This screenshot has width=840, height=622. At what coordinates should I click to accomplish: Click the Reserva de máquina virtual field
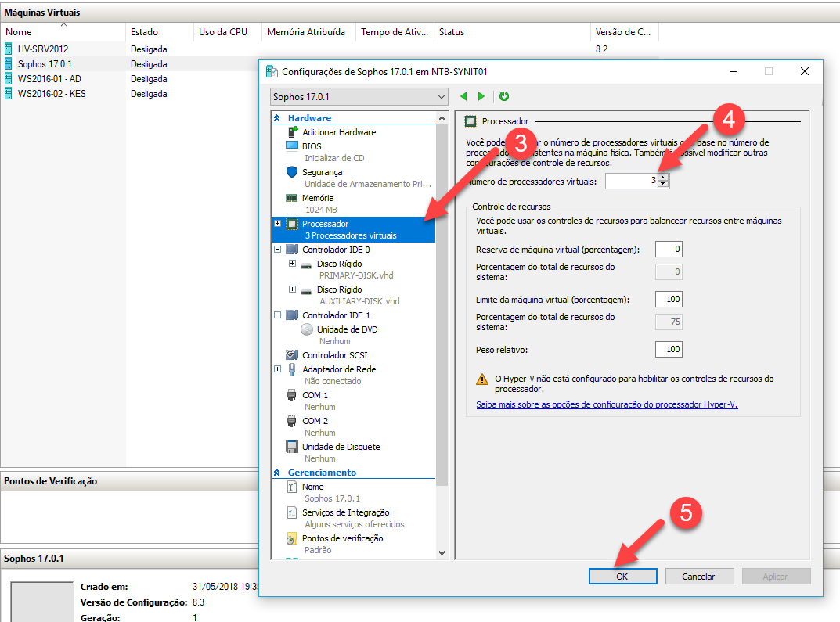coord(669,249)
